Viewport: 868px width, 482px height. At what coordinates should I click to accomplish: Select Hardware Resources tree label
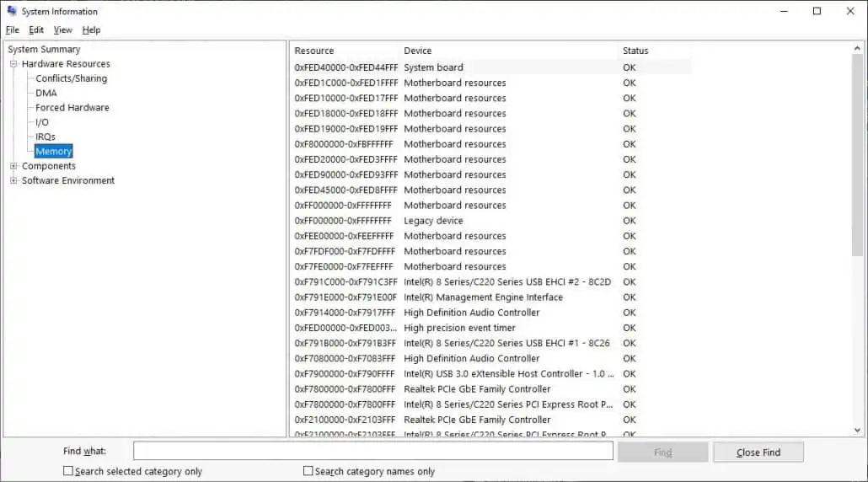click(66, 64)
